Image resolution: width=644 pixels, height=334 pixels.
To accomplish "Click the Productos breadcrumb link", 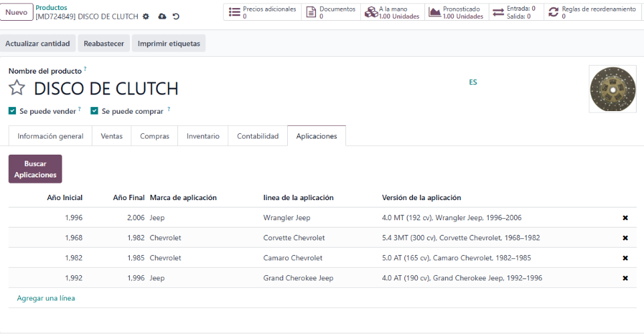I will (52, 7).
